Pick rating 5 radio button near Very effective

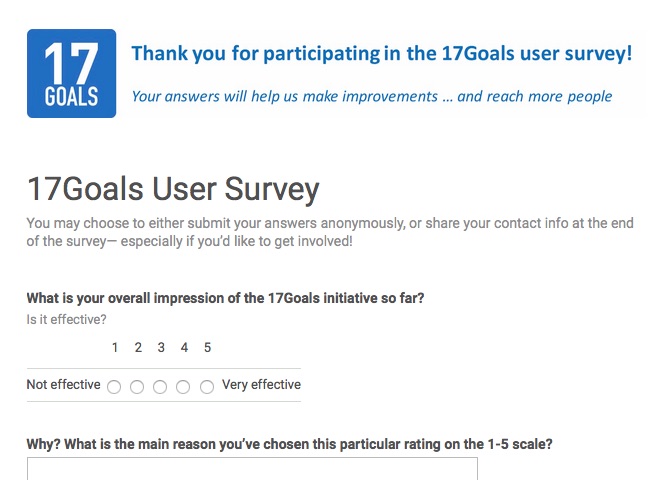[207, 387]
